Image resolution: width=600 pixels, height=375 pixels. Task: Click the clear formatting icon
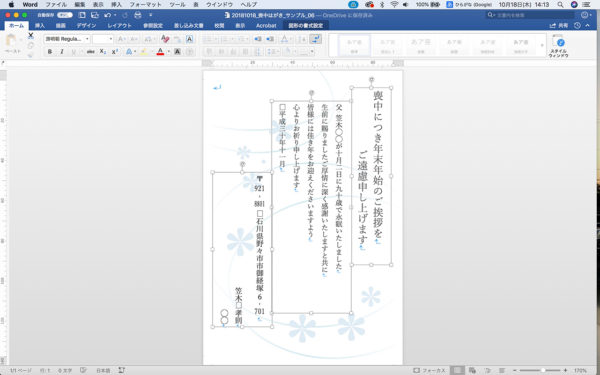click(165, 39)
